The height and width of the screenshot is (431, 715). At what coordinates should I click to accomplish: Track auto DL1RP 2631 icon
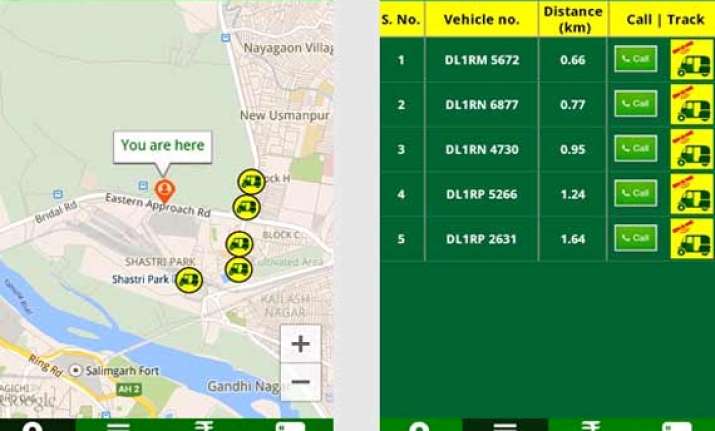(692, 239)
